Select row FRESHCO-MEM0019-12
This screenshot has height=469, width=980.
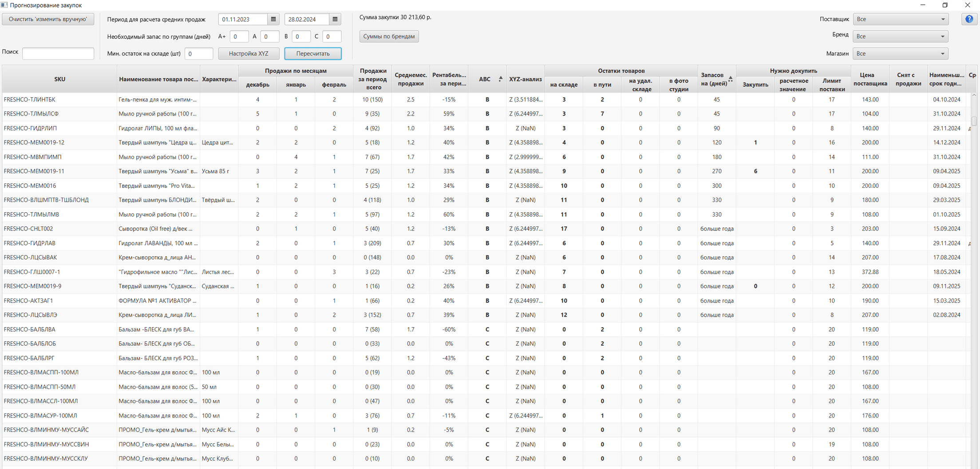487,143
